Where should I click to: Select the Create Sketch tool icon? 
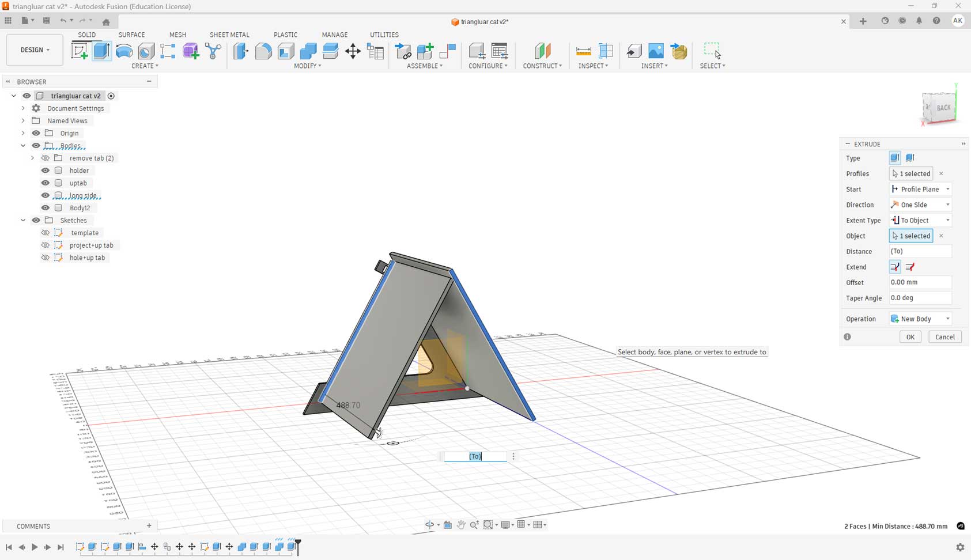click(x=80, y=51)
